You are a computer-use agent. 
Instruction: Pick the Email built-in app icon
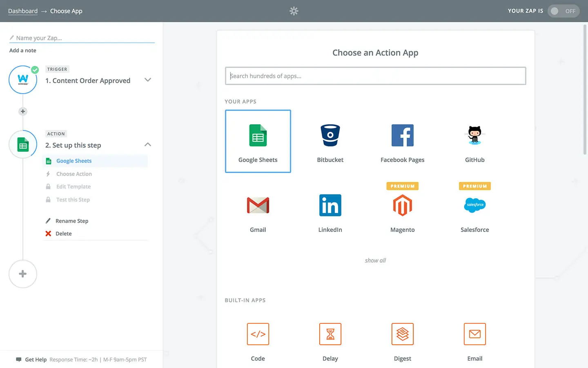pos(474,334)
